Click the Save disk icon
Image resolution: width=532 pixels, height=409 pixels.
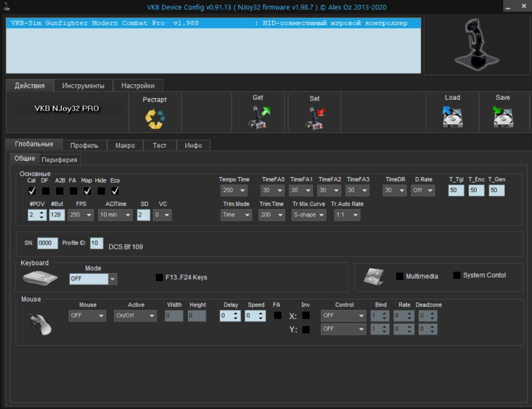(502, 117)
